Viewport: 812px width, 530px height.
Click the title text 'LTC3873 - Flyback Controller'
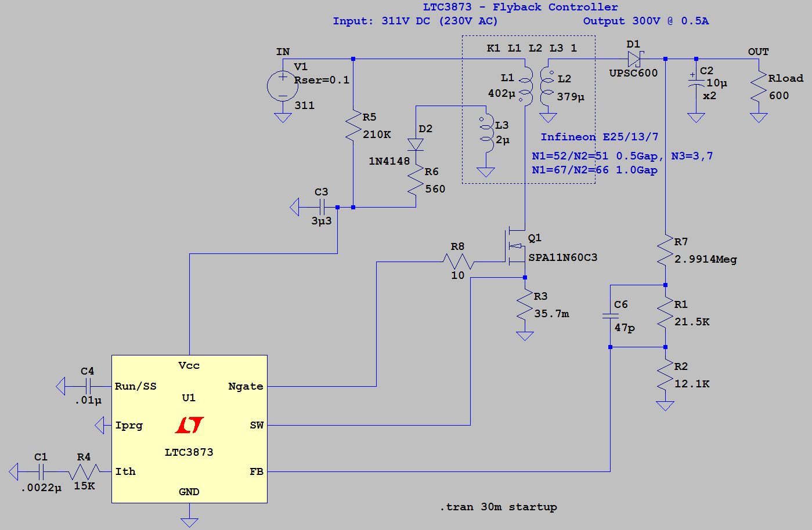click(520, 7)
